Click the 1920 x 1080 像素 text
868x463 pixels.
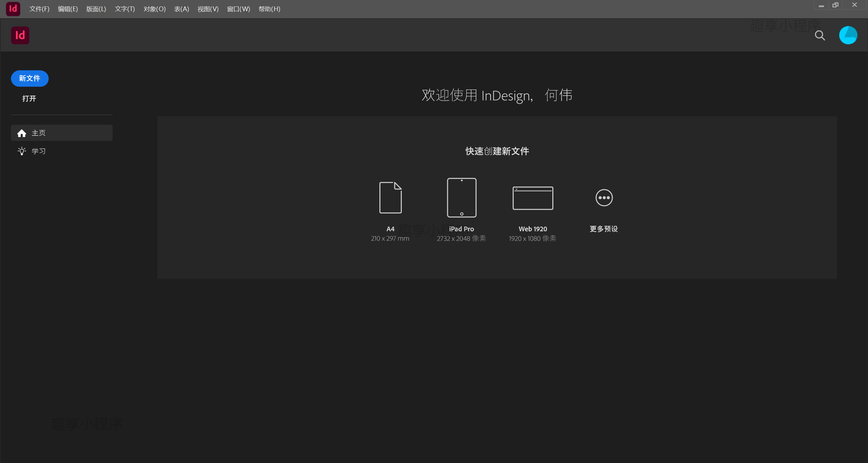click(x=532, y=238)
